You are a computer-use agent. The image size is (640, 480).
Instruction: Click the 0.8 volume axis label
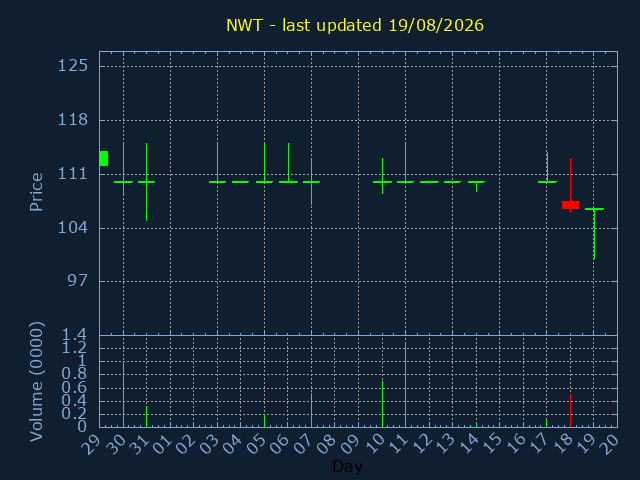(x=74, y=374)
